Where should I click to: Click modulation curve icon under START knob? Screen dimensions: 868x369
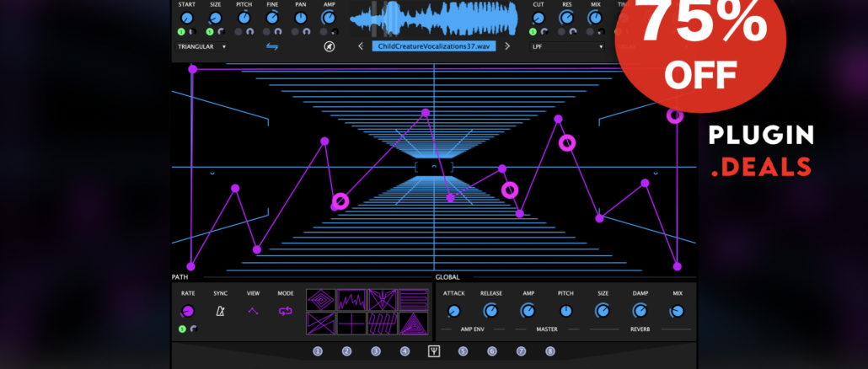click(192, 32)
